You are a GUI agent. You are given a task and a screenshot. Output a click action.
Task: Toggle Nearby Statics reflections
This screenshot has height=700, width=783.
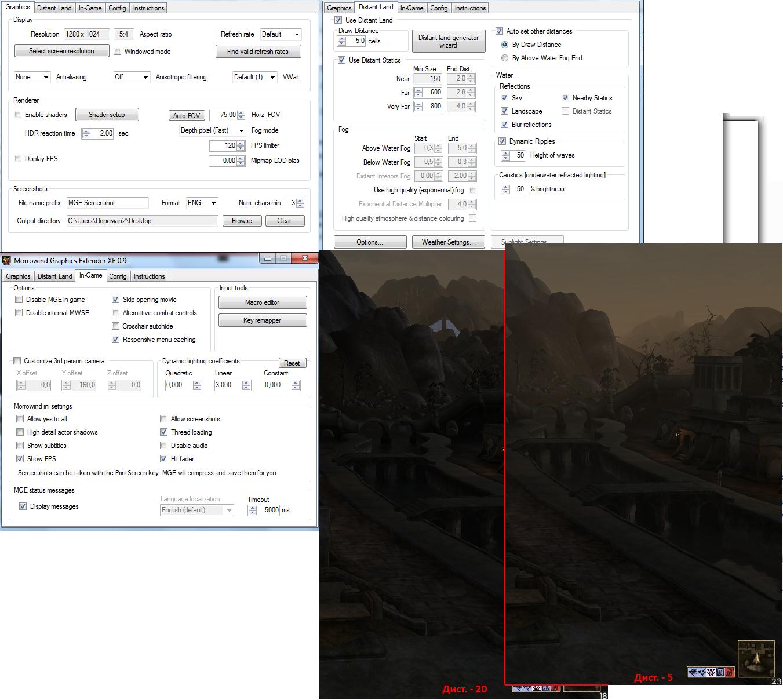coord(565,98)
